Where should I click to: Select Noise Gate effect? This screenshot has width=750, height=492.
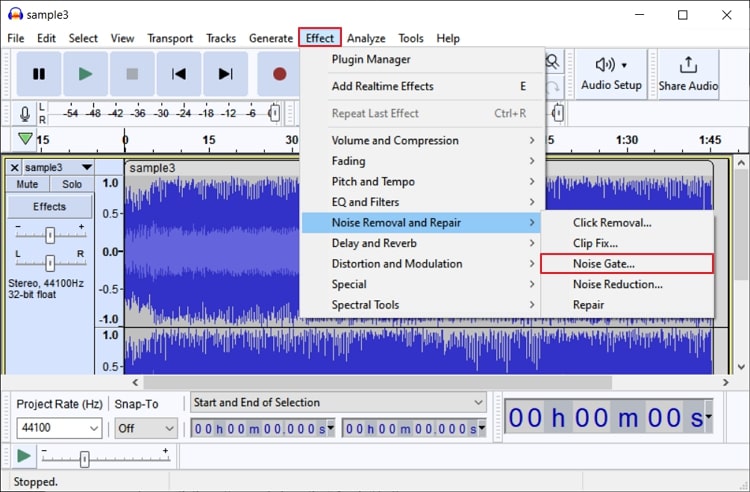(627, 264)
